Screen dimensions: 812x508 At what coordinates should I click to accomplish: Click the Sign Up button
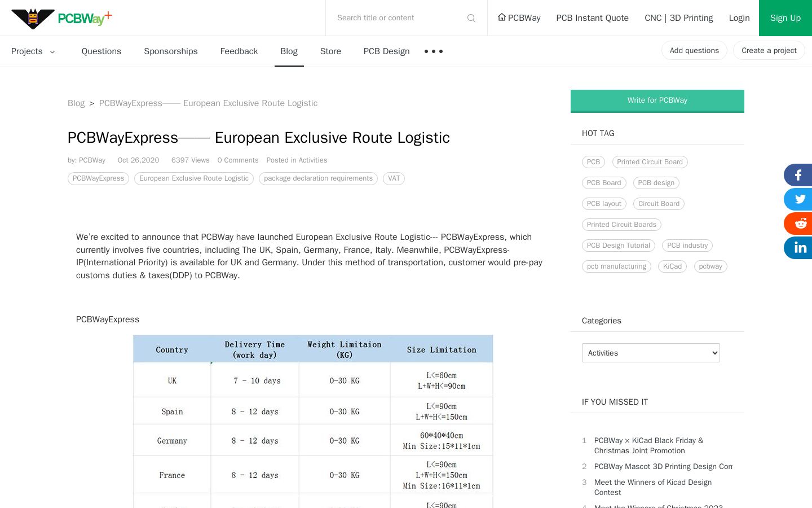785,18
